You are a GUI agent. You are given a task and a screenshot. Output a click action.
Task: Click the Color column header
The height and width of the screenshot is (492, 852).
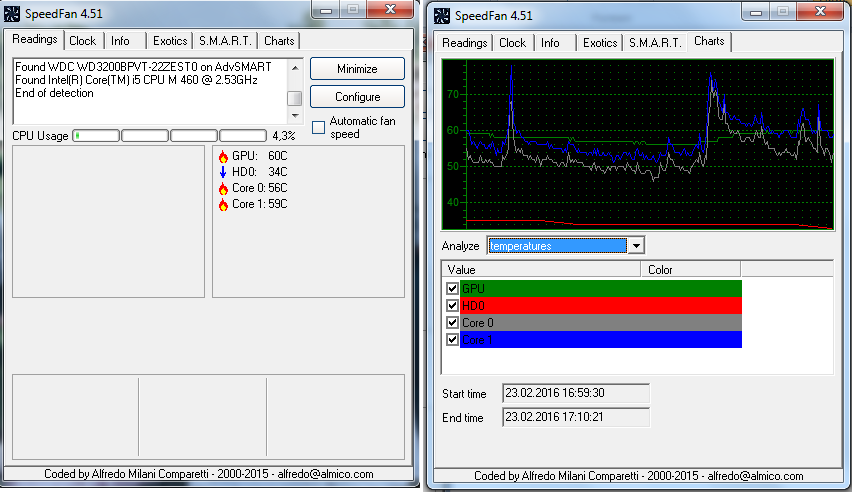691,270
